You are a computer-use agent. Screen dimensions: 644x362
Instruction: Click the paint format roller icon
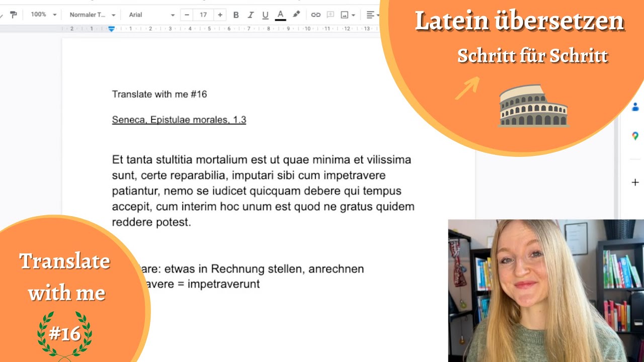14,15
